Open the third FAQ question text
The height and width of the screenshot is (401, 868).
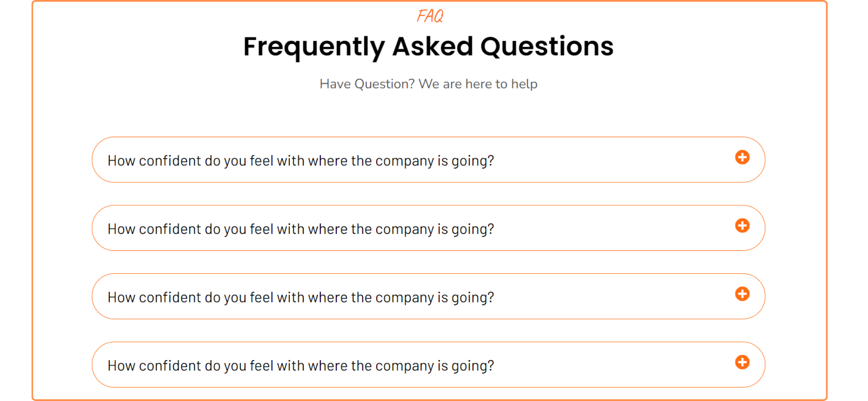click(300, 297)
